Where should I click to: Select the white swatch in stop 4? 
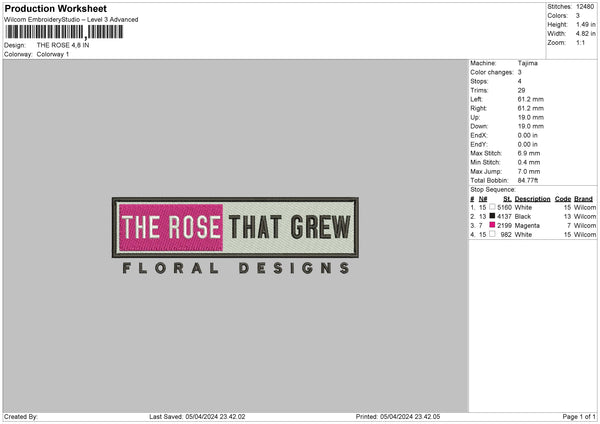(x=492, y=234)
